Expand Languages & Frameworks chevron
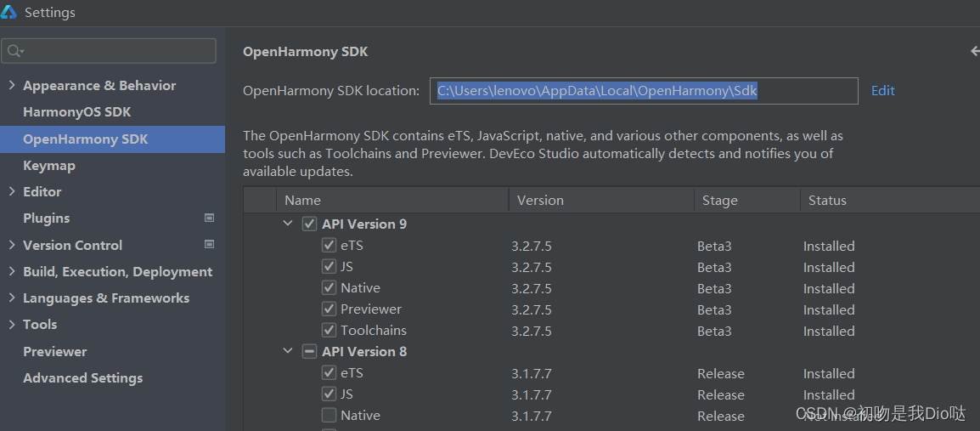 click(x=12, y=298)
